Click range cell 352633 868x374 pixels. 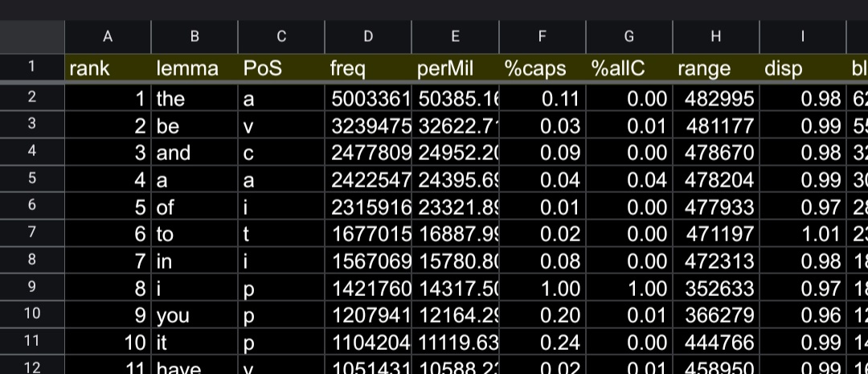click(715, 288)
